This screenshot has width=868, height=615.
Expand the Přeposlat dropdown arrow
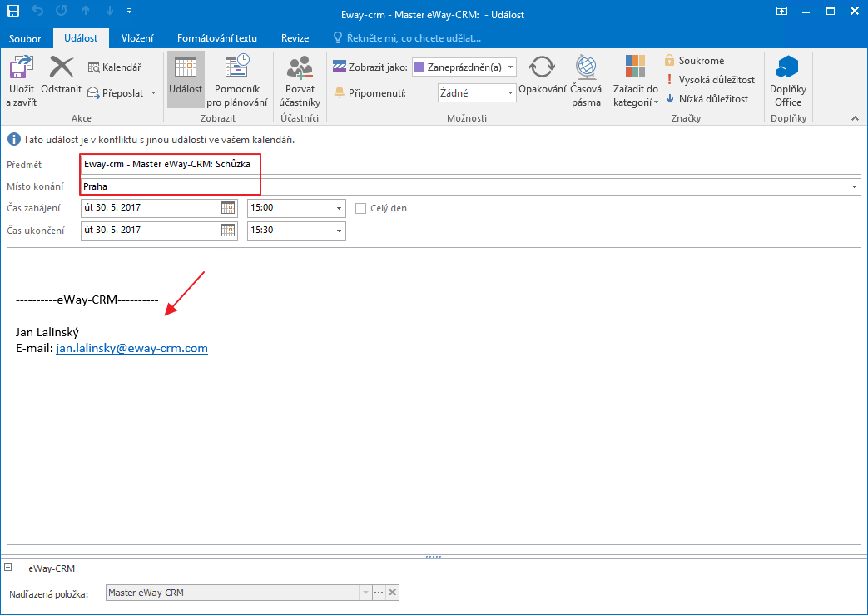pyautogui.click(x=153, y=93)
